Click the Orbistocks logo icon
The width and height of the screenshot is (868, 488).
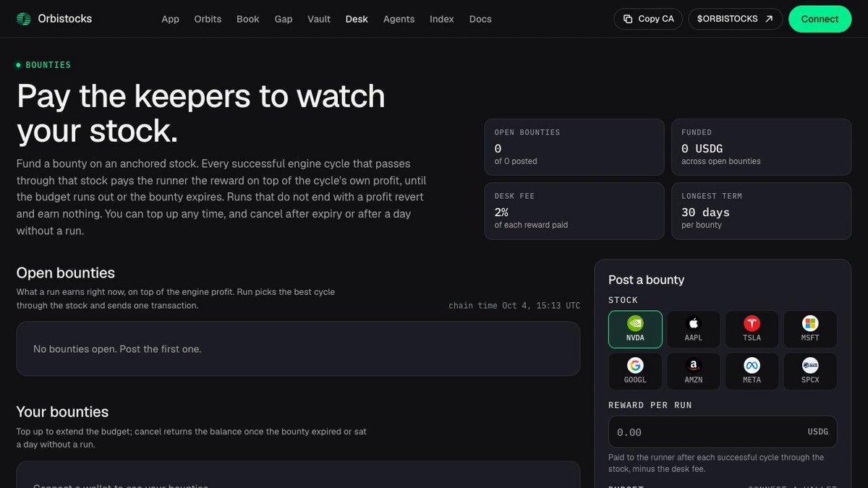24,19
